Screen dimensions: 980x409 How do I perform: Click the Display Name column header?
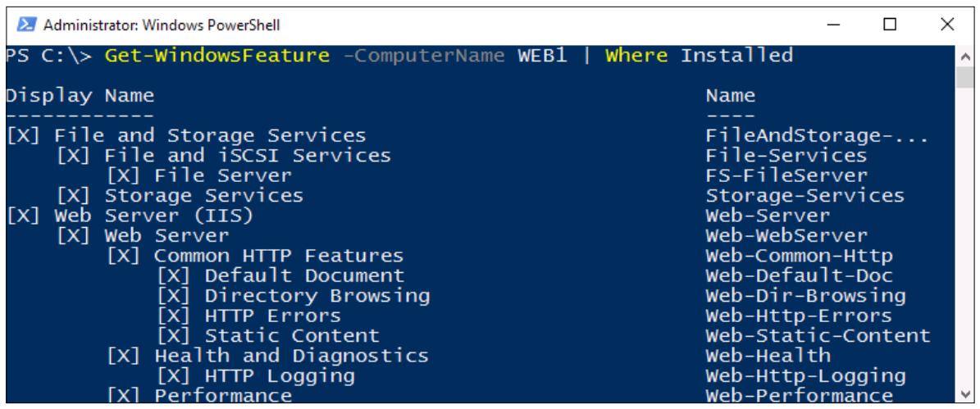[80, 96]
